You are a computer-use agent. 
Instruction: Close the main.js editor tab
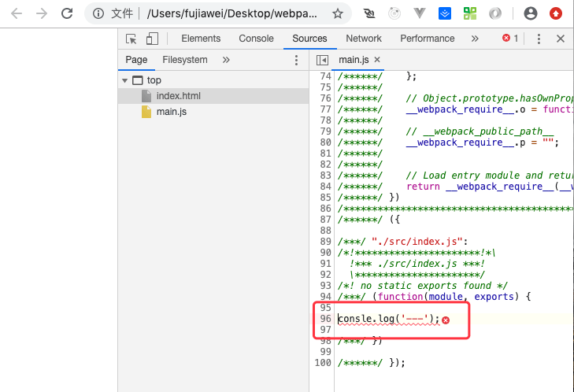coord(377,60)
